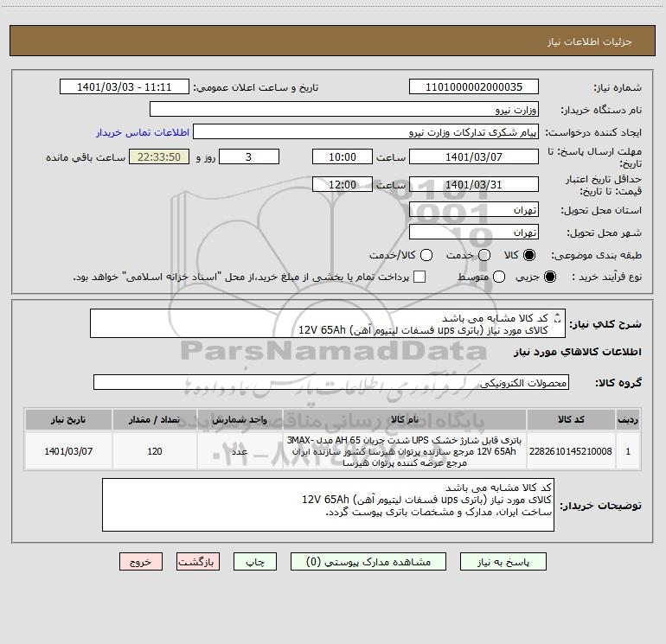The height and width of the screenshot is (644, 666).
Task: Select the 'کالا/خدمت' radio button
Action: point(426,255)
